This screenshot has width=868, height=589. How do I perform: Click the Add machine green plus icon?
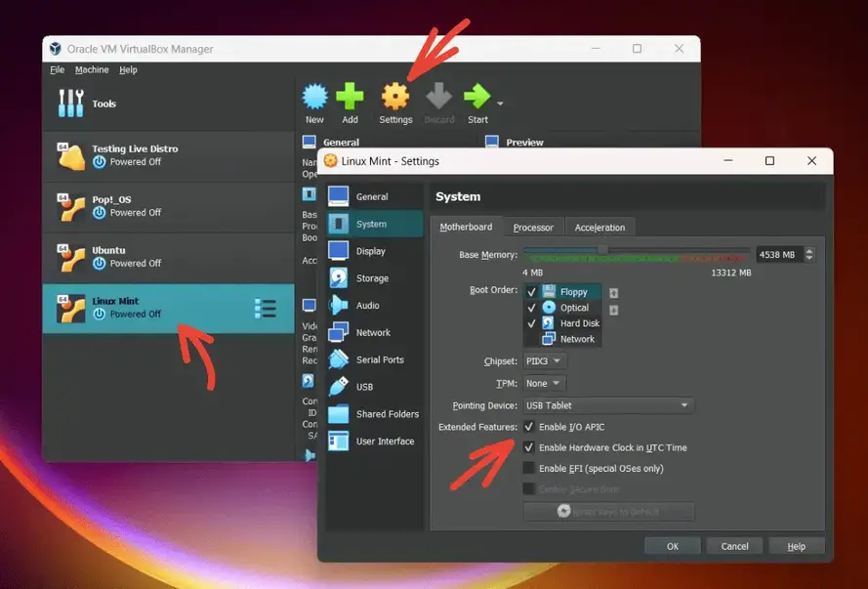pyautogui.click(x=350, y=97)
